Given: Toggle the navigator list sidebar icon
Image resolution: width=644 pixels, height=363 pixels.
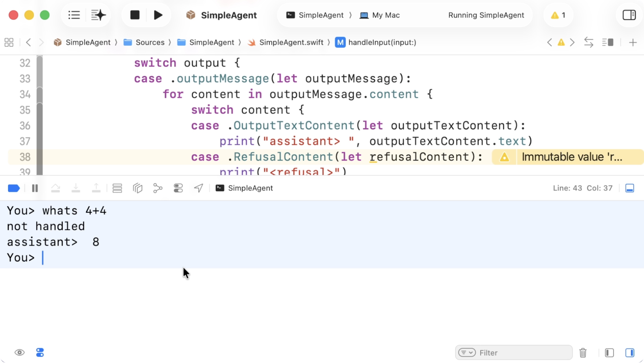Looking at the screenshot, I should [x=74, y=15].
